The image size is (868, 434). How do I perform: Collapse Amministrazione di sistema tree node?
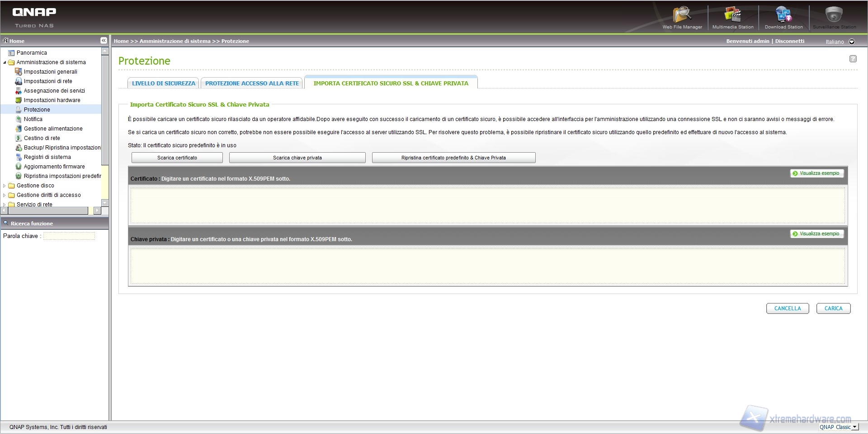click(5, 62)
